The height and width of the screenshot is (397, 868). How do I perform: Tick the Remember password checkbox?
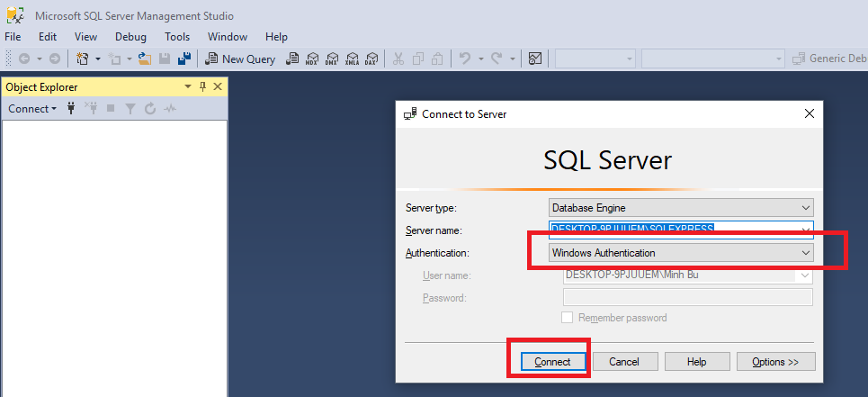567,318
